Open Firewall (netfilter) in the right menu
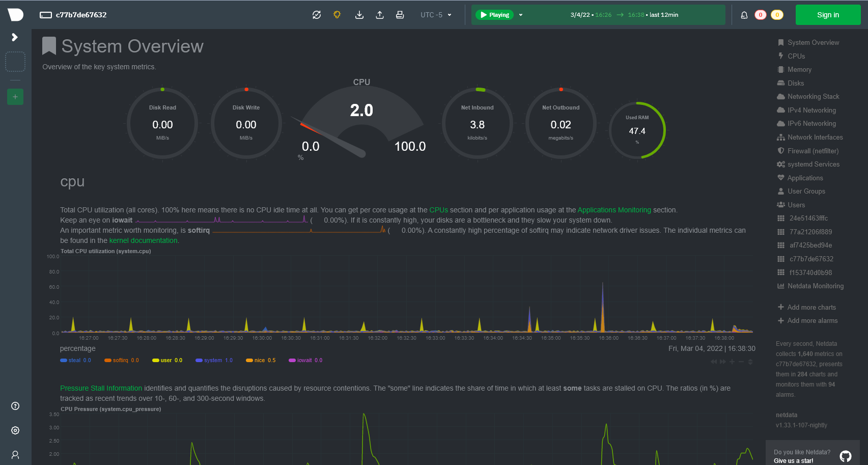868x465 pixels. coord(808,151)
